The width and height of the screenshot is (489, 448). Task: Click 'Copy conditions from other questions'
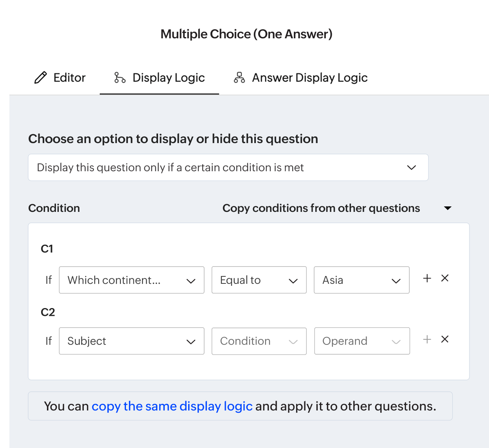pyautogui.click(x=321, y=208)
